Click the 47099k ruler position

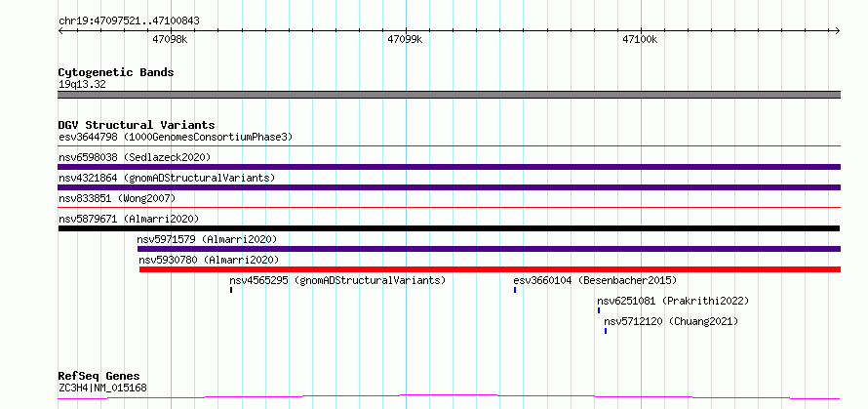(x=405, y=39)
